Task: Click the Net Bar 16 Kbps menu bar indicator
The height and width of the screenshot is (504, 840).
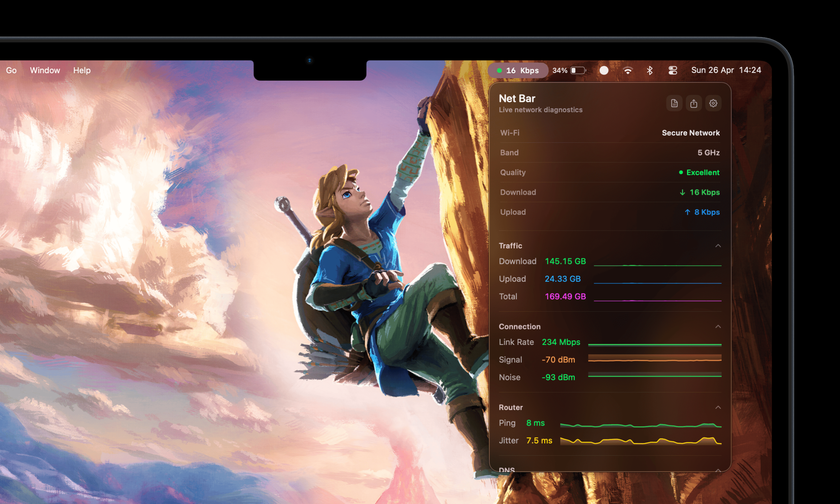Action: tap(518, 70)
